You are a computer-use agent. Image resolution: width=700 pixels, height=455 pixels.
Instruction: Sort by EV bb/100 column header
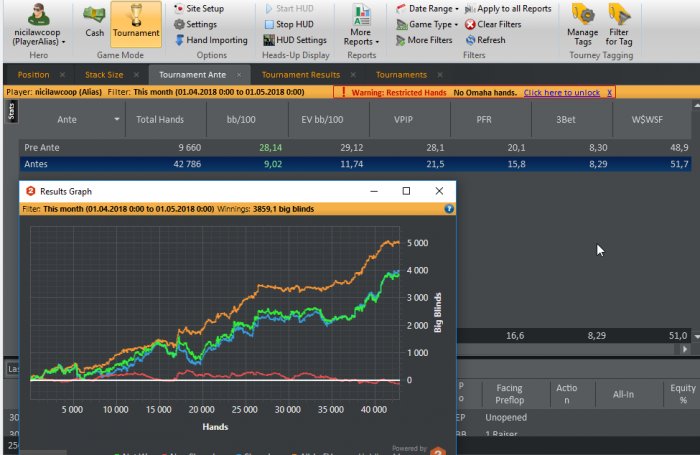point(329,119)
